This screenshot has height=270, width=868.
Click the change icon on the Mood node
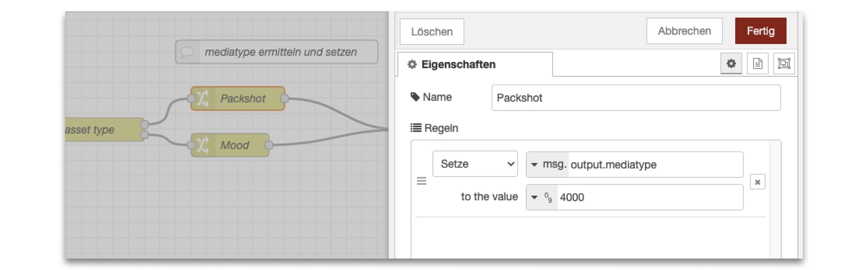pyautogui.click(x=202, y=146)
